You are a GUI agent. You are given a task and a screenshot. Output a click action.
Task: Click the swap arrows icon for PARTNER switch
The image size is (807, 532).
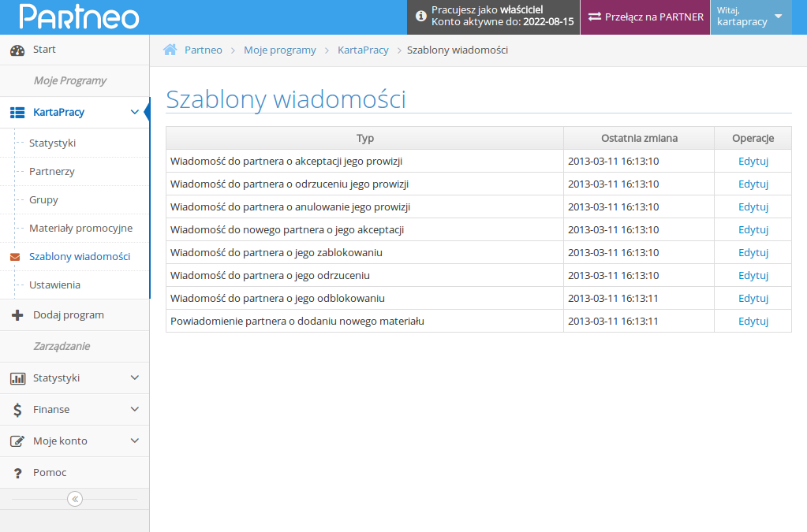[x=595, y=17]
